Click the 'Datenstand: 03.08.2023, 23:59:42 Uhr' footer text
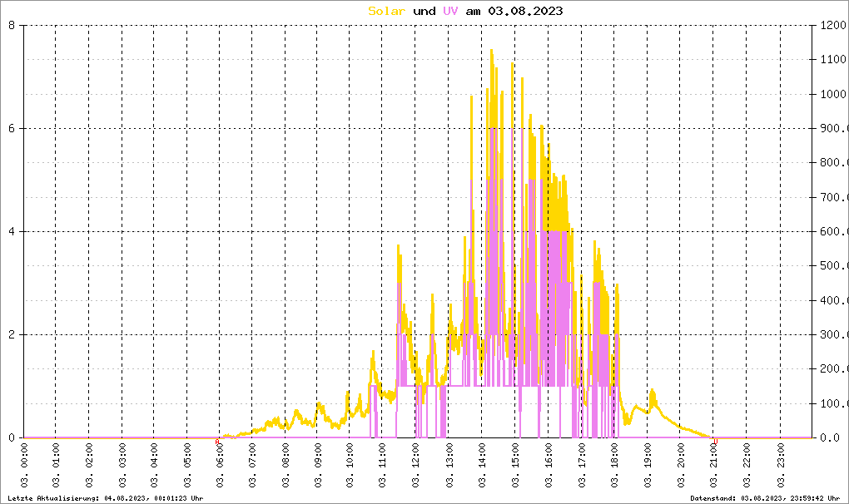849x504 pixels. pyautogui.click(x=765, y=498)
